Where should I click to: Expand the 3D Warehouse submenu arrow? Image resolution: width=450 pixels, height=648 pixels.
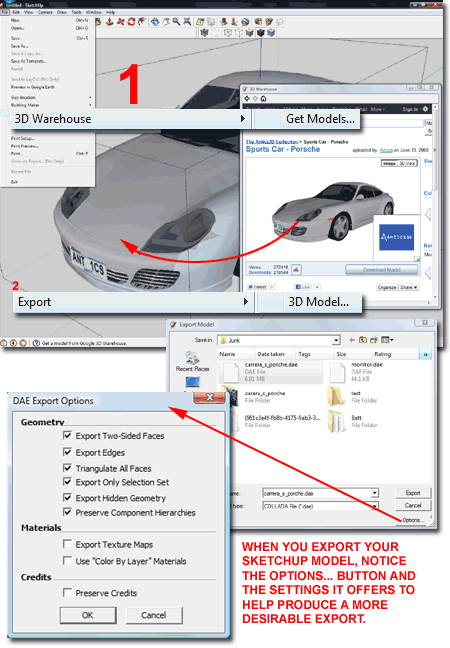tap(243, 119)
